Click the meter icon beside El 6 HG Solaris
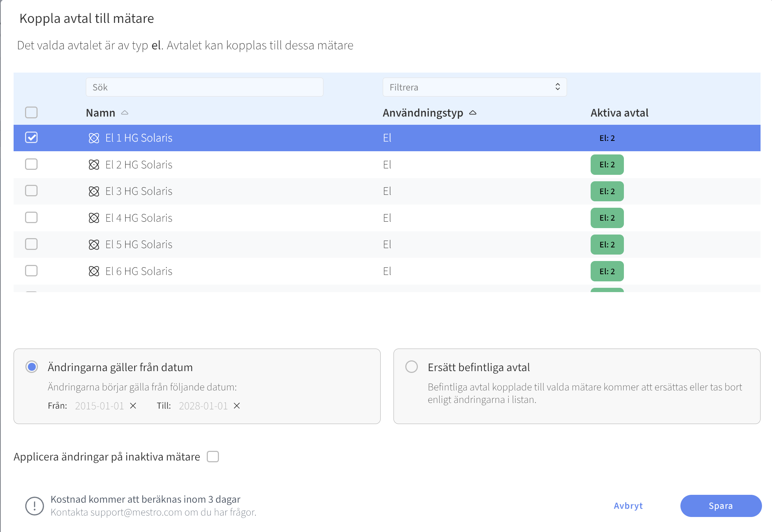The height and width of the screenshot is (532, 772). point(94,271)
